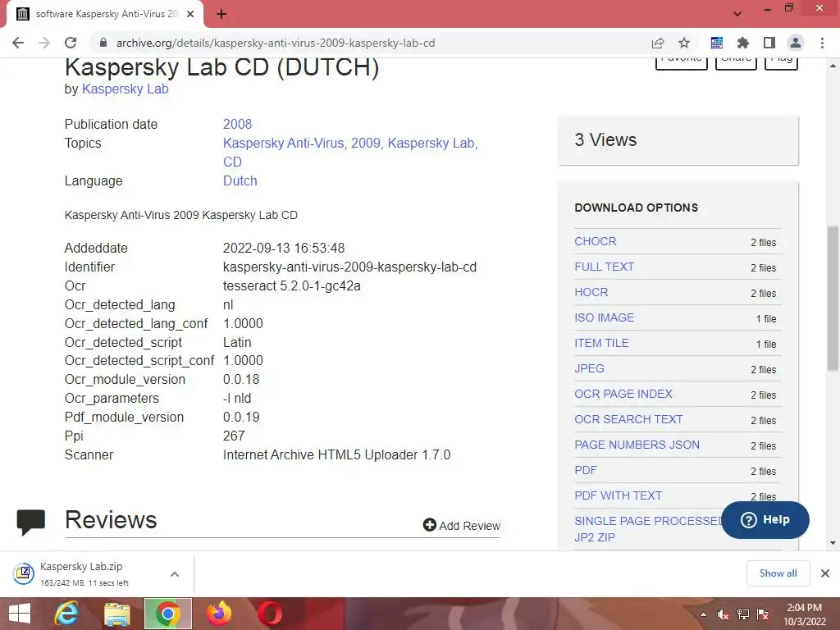Open the Action Center flag icon
The image size is (840, 630).
click(762, 614)
